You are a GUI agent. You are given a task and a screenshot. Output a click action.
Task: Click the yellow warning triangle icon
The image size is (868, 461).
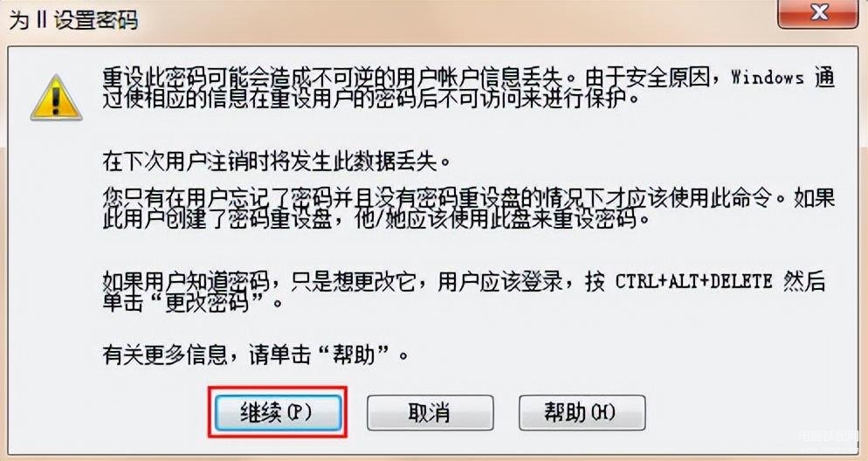pos(56,98)
